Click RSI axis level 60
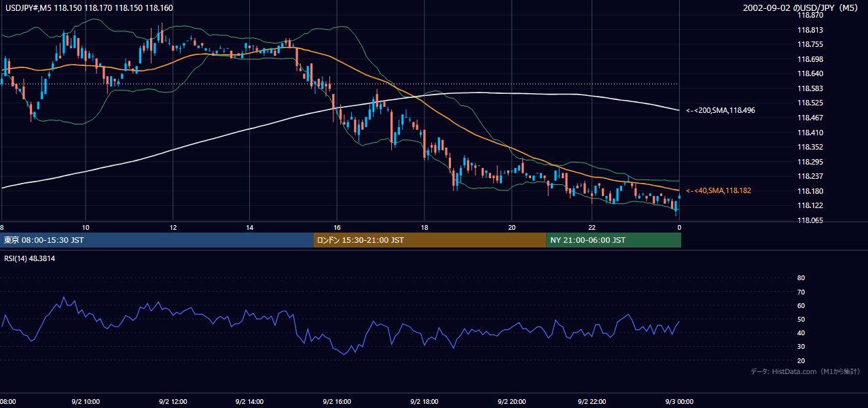868x408 pixels. coord(801,305)
